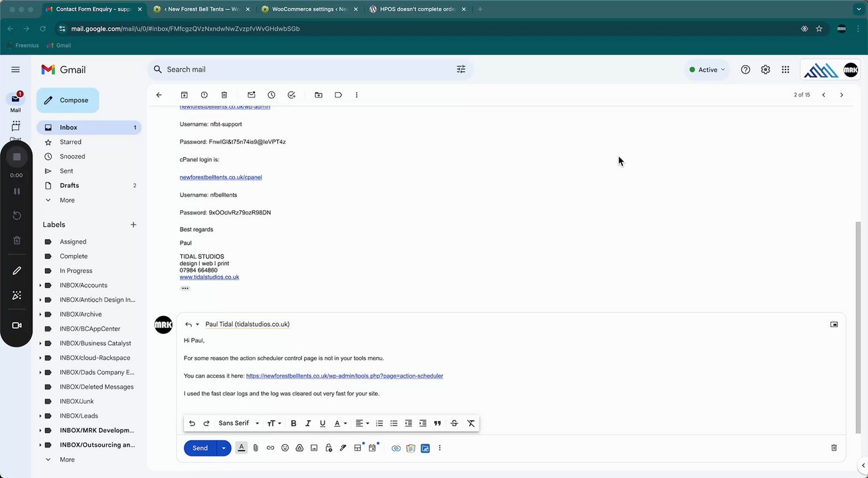Image resolution: width=868 pixels, height=478 pixels.
Task: Expand the INBOX/Accounts label
Action: click(x=40, y=285)
